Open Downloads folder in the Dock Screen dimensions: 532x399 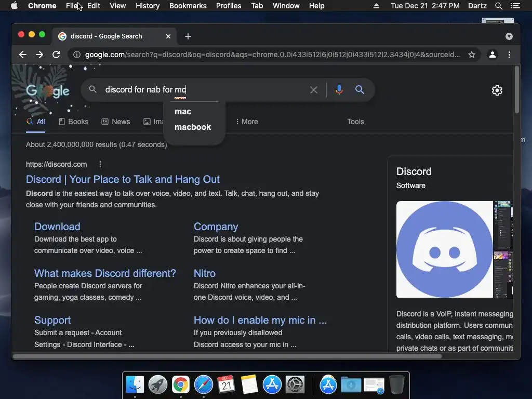[x=351, y=385]
